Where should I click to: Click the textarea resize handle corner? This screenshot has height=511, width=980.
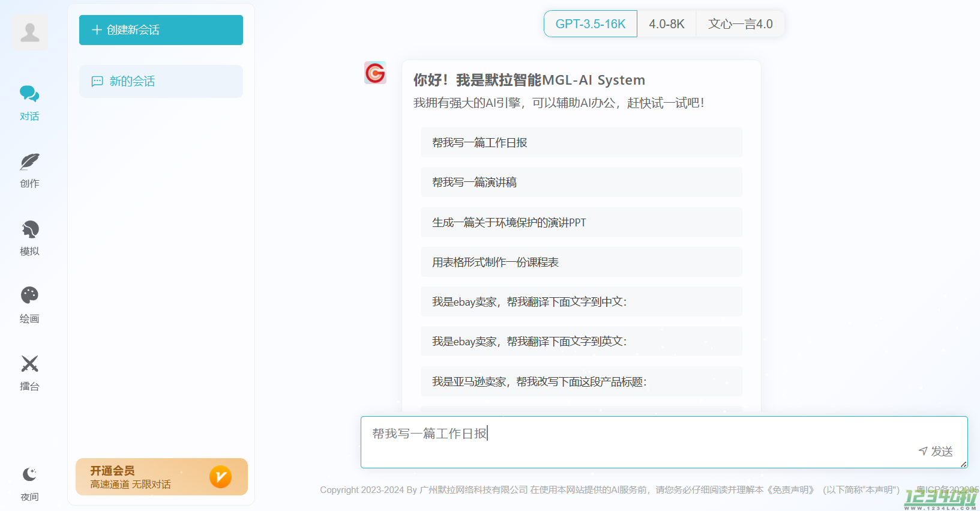964,464
